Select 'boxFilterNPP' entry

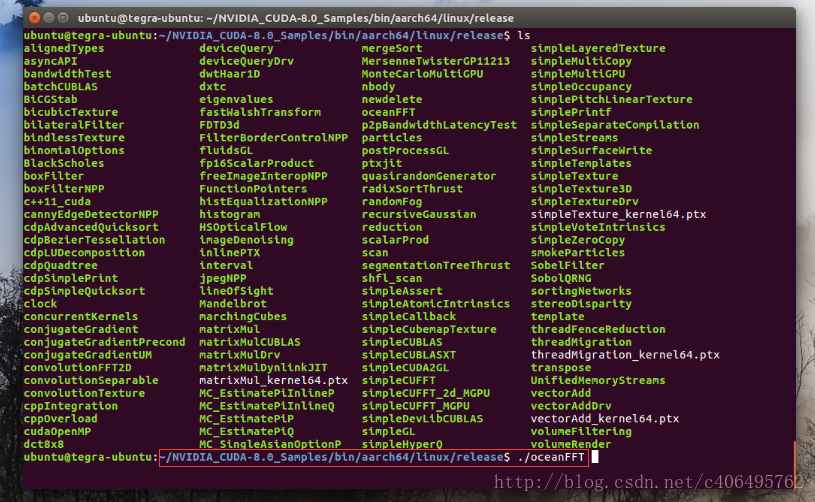(64, 189)
